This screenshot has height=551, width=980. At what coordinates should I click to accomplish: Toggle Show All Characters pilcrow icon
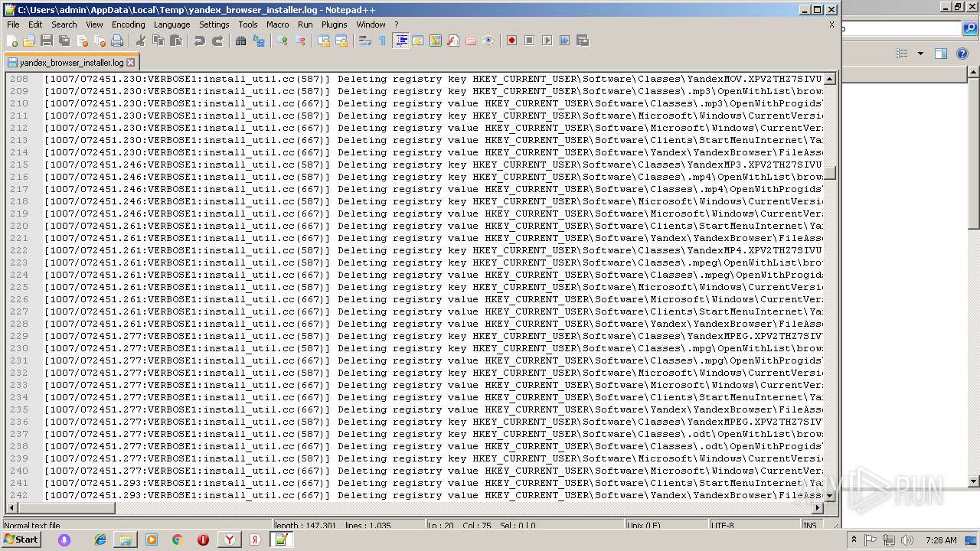pos(382,41)
